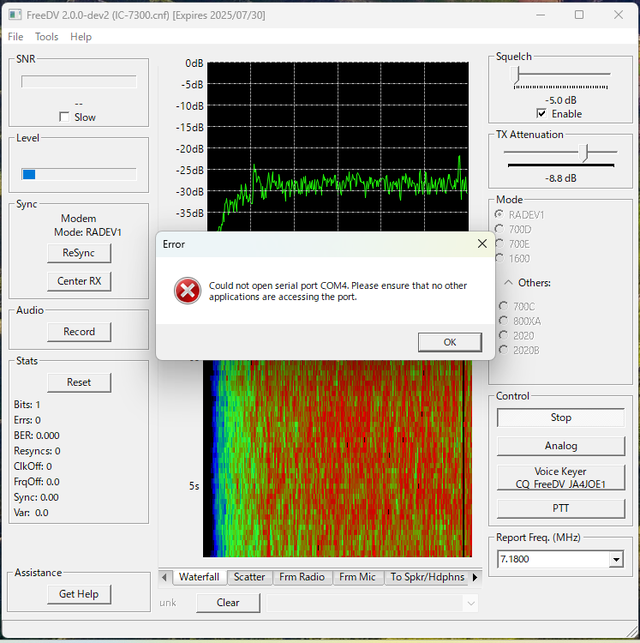Screen dimensions: 640x643
Task: Click the TX Attenuation slider handle
Action: (585, 153)
